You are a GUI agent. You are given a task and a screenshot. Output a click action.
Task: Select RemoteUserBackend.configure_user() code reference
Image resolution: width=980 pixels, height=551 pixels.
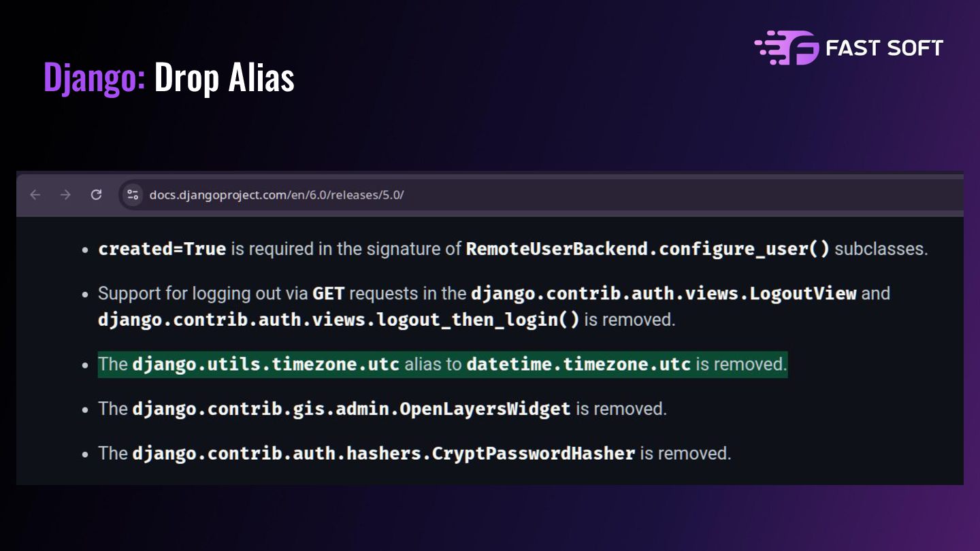point(647,249)
